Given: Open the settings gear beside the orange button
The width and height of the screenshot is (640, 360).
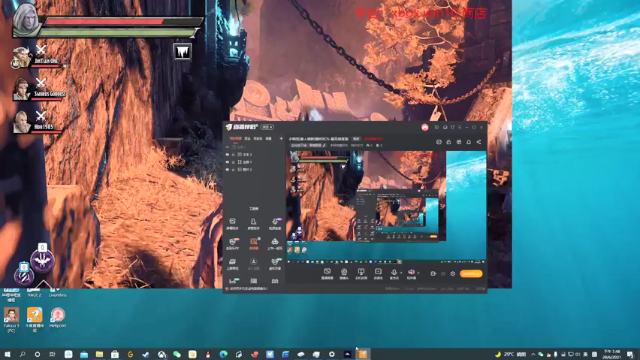Looking at the screenshot, I should 453,274.
